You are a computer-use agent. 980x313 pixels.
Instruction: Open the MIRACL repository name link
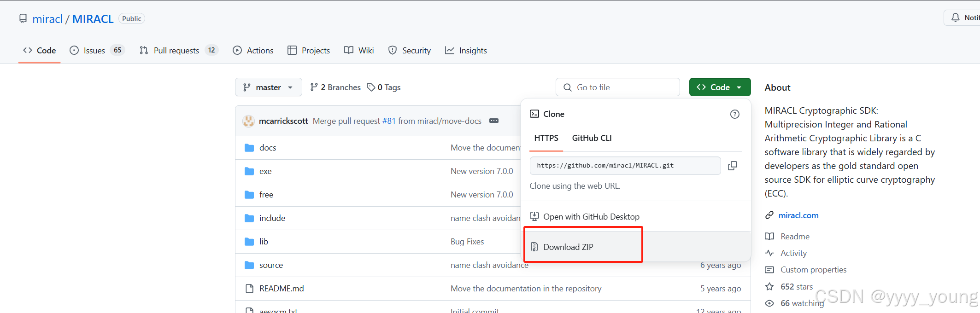(x=93, y=19)
